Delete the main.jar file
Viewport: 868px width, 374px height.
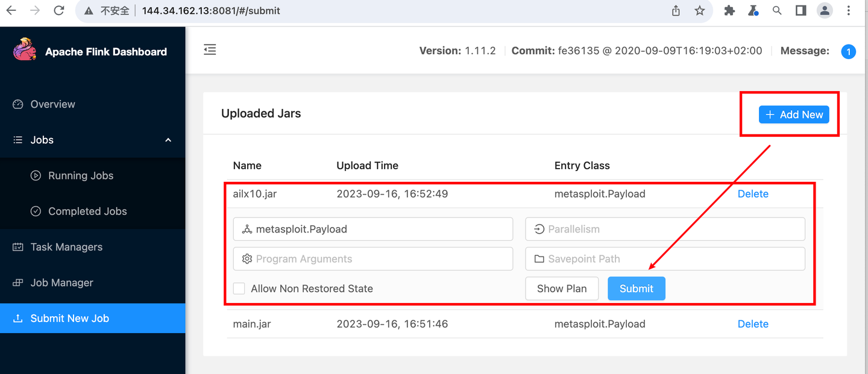(x=753, y=323)
